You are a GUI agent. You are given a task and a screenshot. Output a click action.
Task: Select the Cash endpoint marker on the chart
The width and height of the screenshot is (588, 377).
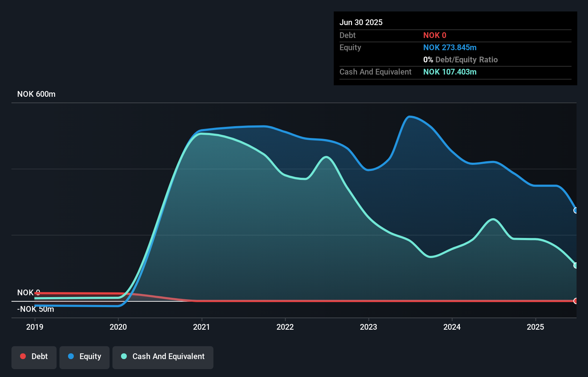click(x=576, y=265)
